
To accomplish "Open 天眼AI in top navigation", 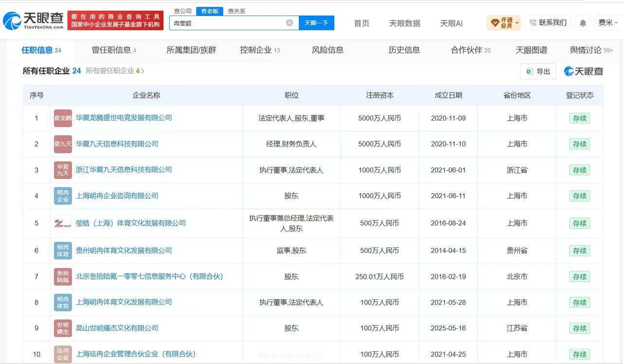I will click(451, 23).
